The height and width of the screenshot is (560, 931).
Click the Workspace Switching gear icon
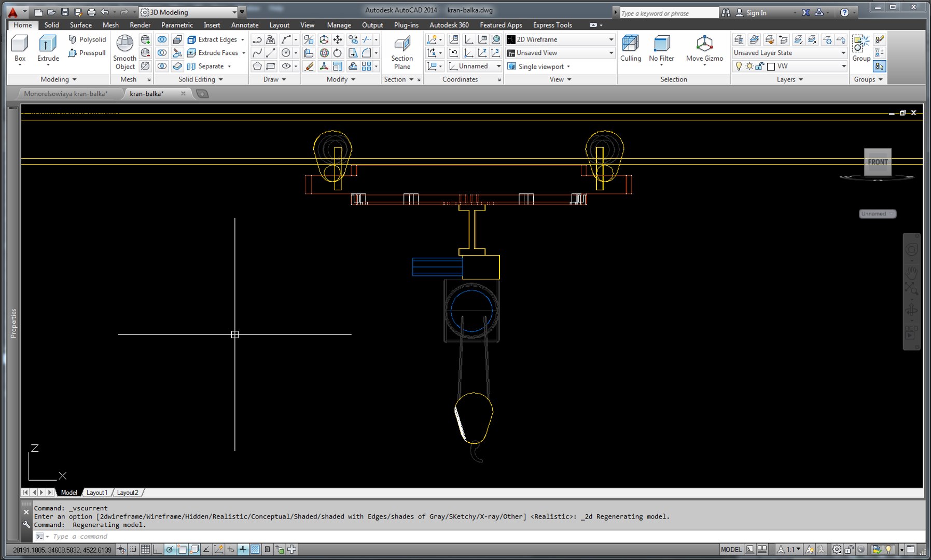(837, 550)
